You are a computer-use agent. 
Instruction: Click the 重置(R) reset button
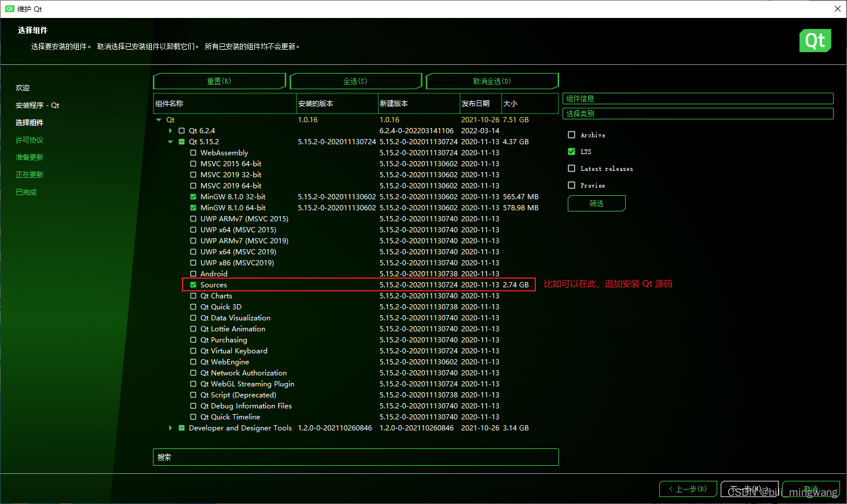220,81
